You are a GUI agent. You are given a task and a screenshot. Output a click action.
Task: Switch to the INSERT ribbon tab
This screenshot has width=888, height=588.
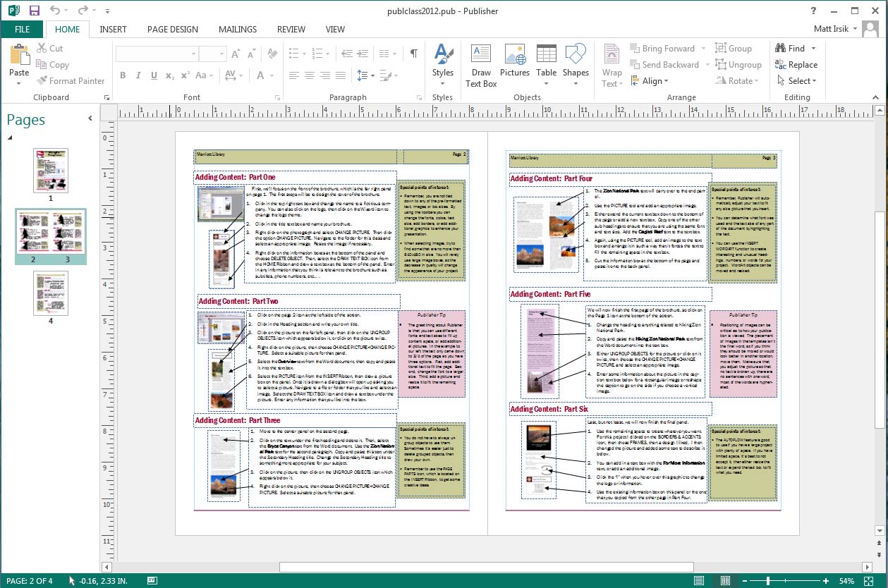114,29
